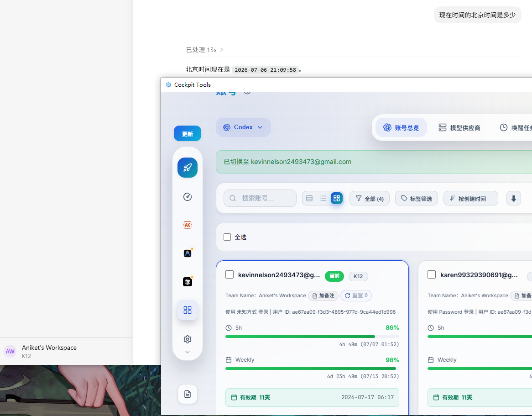Open the document log icon at sidebar bottom
The height and width of the screenshot is (416, 532).
click(187, 394)
